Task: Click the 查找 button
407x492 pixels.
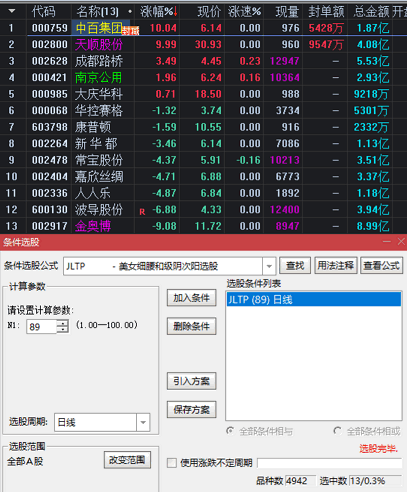Action: (295, 266)
